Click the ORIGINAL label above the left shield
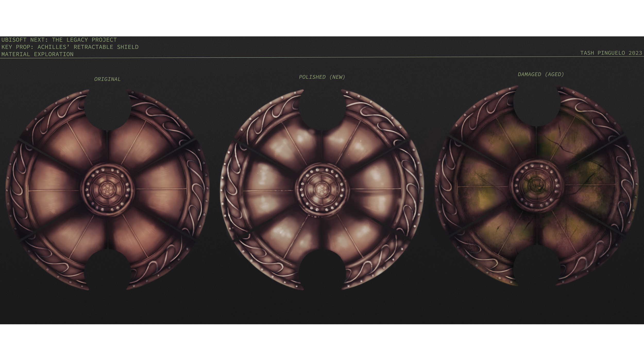Viewport: 644px width, 362px height. (107, 79)
